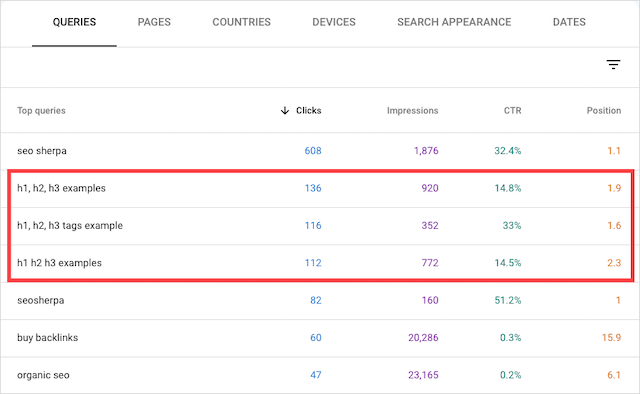
Task: Click the 0.2% CTR value
Action: [511, 375]
